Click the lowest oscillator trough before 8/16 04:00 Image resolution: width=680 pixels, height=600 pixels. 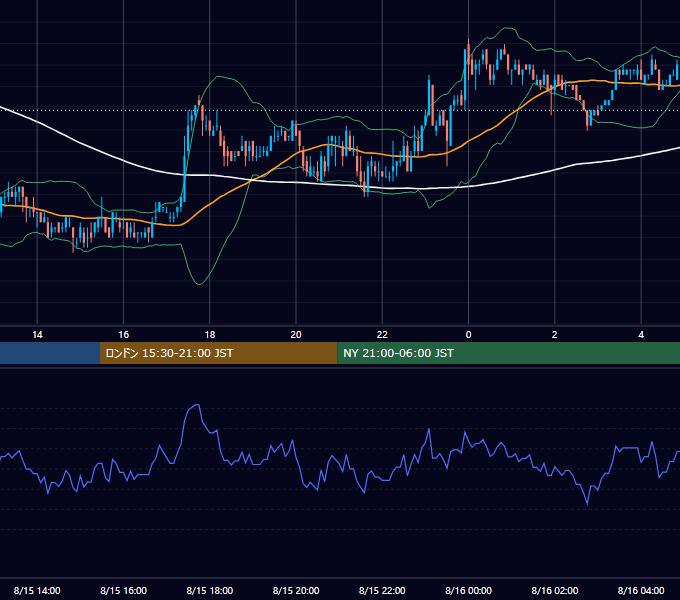587,503
